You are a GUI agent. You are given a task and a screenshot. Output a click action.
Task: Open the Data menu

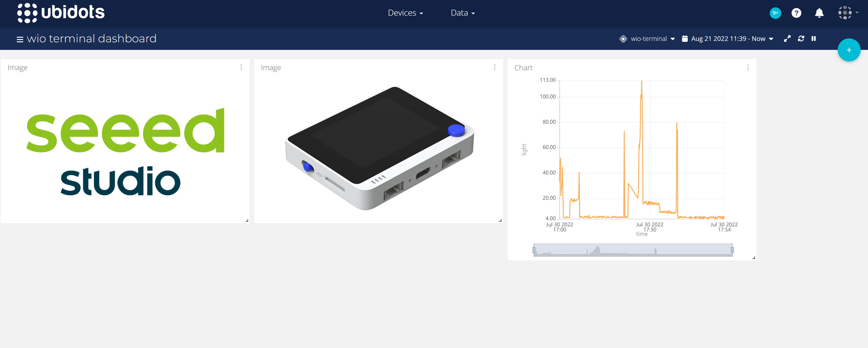click(x=463, y=13)
